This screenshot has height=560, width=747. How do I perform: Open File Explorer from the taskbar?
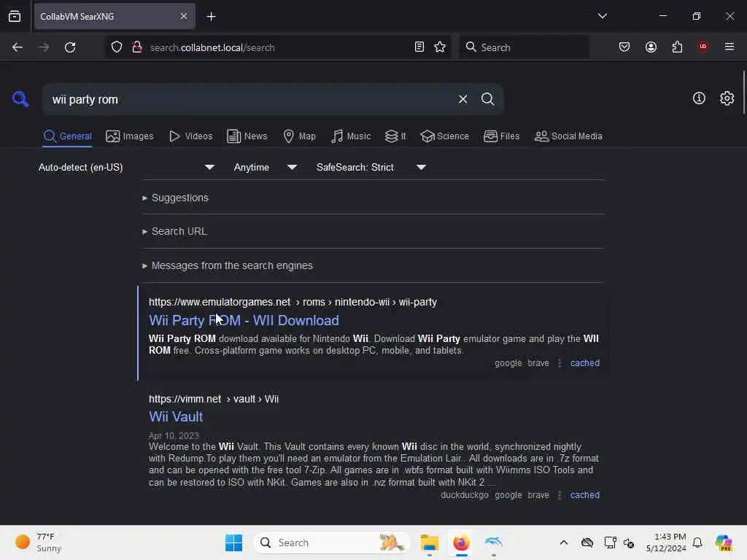click(x=429, y=542)
